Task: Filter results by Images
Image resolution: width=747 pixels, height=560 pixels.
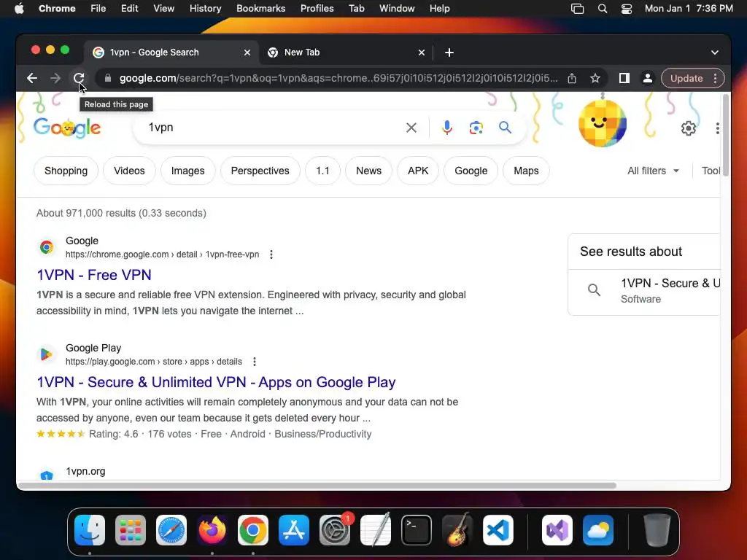Action: pos(187,171)
